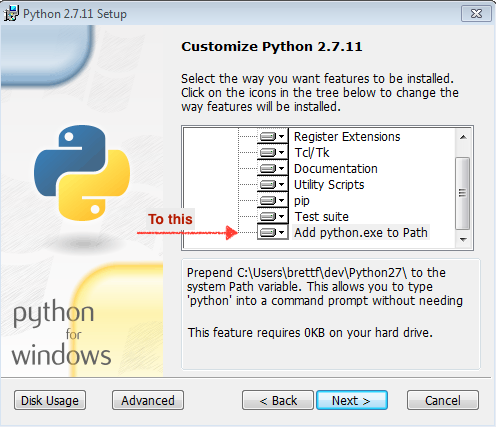
Task: Click the Register Extensions drive icon
Action: [268, 137]
